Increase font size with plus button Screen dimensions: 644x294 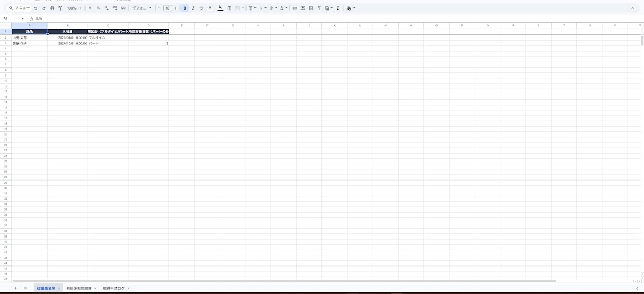click(176, 8)
